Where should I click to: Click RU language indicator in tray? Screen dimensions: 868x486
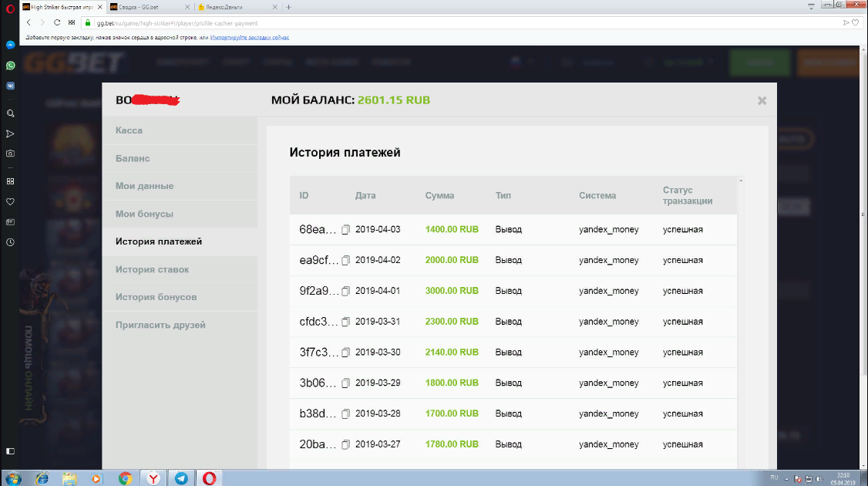point(774,478)
